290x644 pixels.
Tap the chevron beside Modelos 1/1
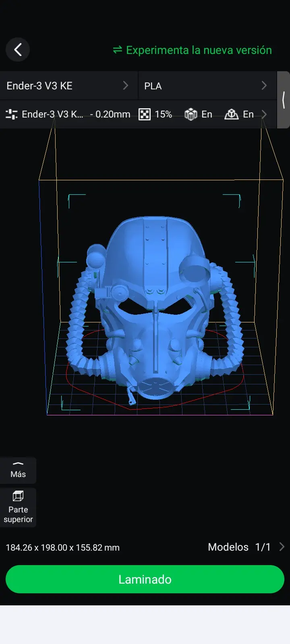pyautogui.click(x=282, y=547)
